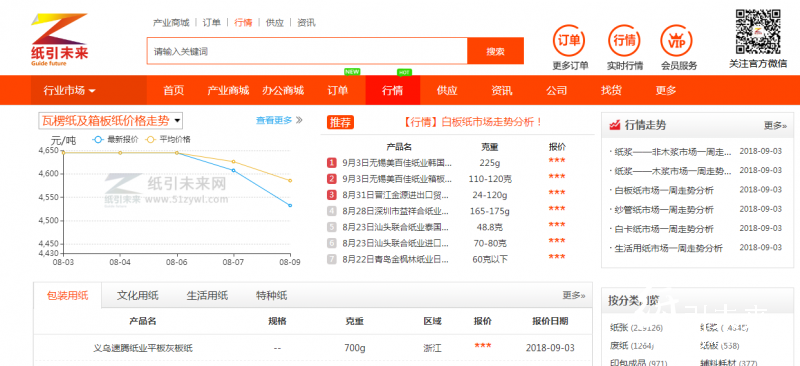
Task: Click 查看更多 arrow link above chart
Action: (279, 120)
